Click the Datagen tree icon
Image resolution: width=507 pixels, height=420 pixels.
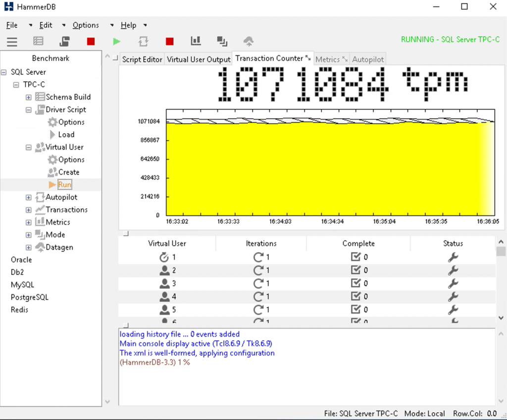click(40, 247)
